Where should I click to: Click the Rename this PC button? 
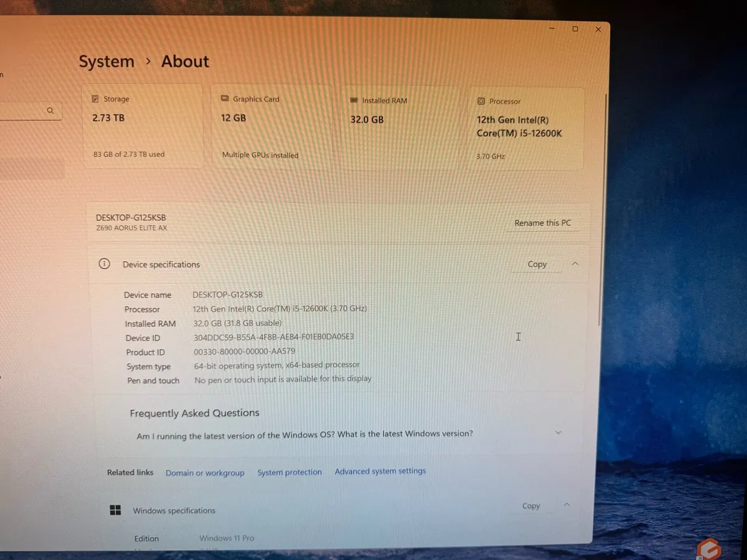click(543, 223)
